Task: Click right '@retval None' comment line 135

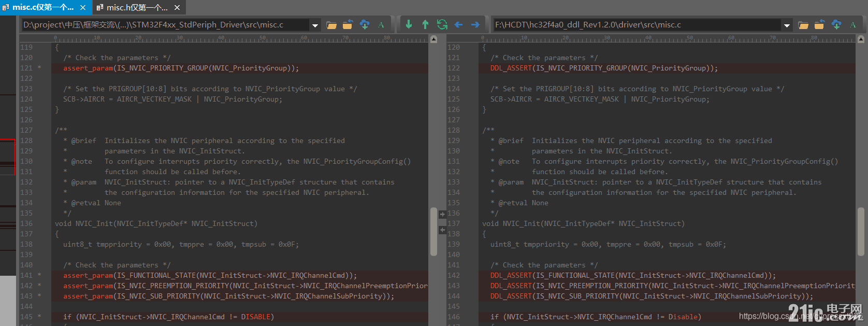Action: coord(523,203)
